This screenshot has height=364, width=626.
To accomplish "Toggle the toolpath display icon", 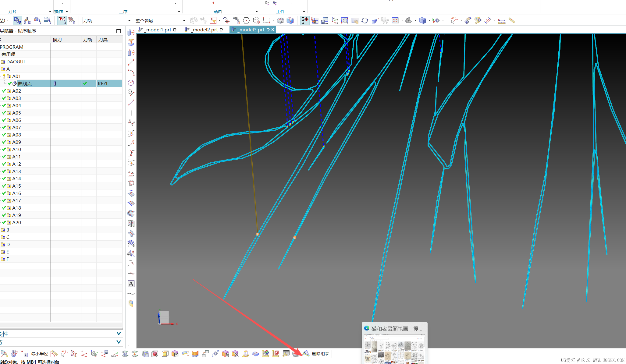I will tap(62, 20).
